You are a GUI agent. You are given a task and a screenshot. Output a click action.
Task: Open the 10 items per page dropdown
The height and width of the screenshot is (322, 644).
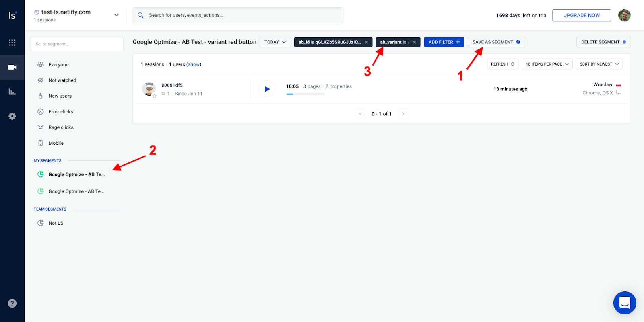pos(547,64)
